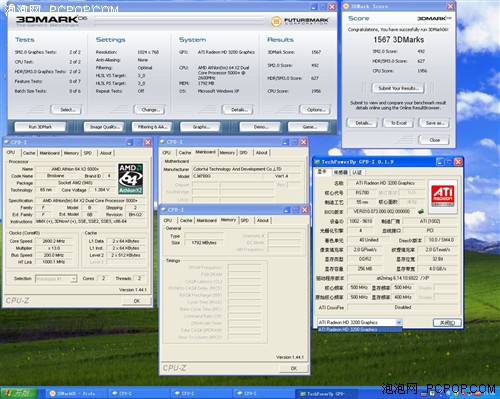The image size is (500, 399).
Task: Click the Code Name value Brisbane
Action: point(56,176)
